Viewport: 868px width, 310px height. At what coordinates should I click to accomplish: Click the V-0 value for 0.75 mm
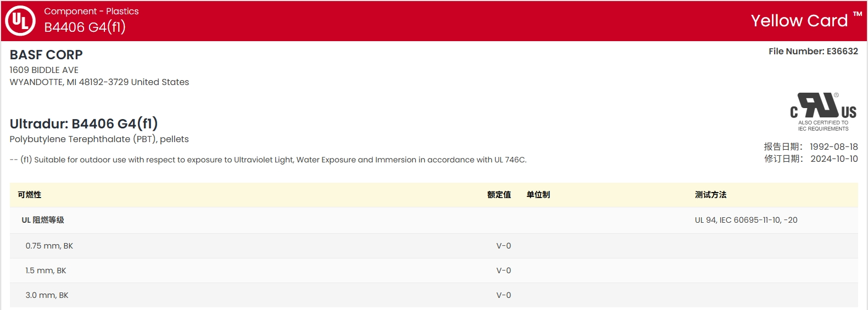(504, 246)
